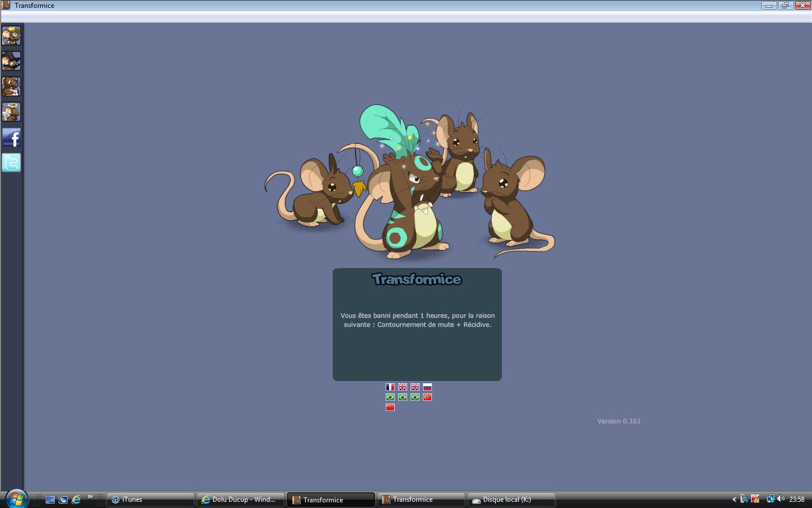Screen dimensions: 812x508
Task: Open the Windows Start orb
Action: [x=15, y=499]
